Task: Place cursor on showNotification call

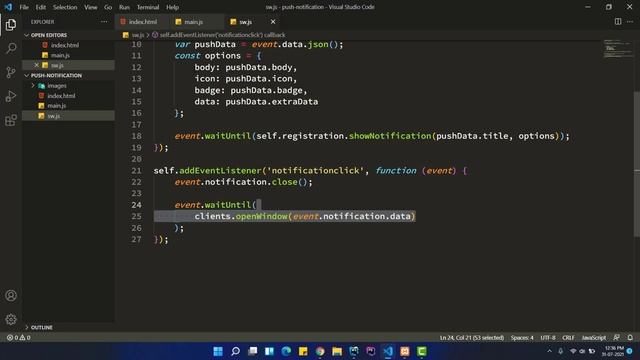Action: [x=390, y=136]
